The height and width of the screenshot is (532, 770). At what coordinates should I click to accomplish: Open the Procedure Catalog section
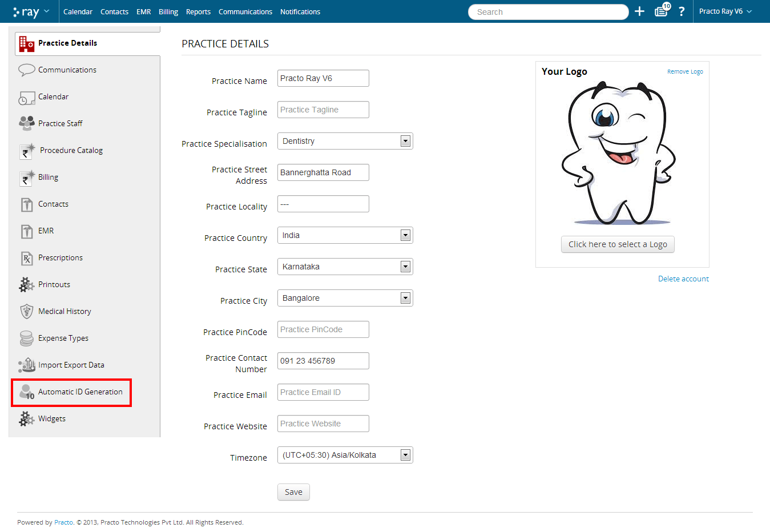70,150
